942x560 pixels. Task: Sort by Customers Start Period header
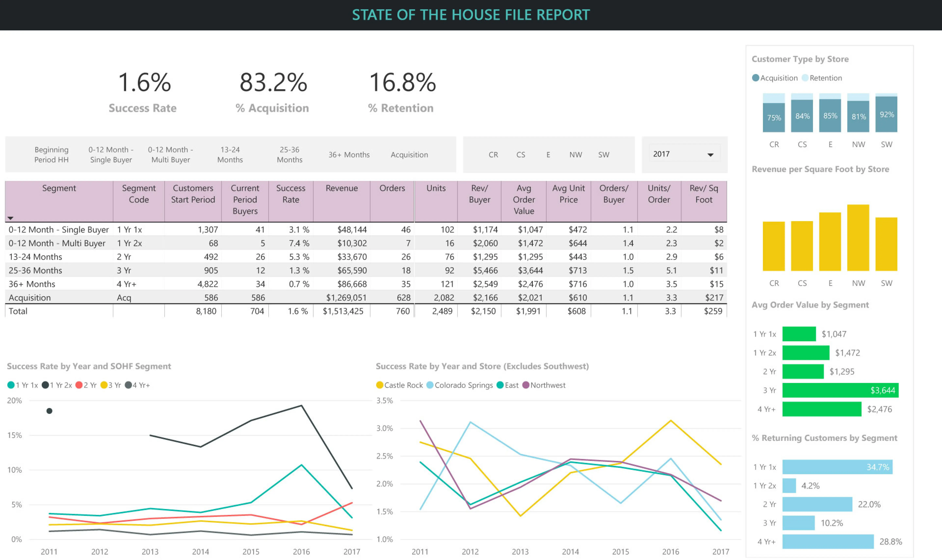193,201
